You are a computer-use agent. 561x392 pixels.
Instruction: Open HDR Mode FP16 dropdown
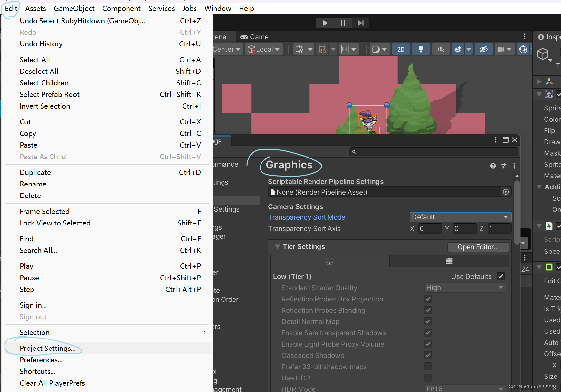point(465,388)
